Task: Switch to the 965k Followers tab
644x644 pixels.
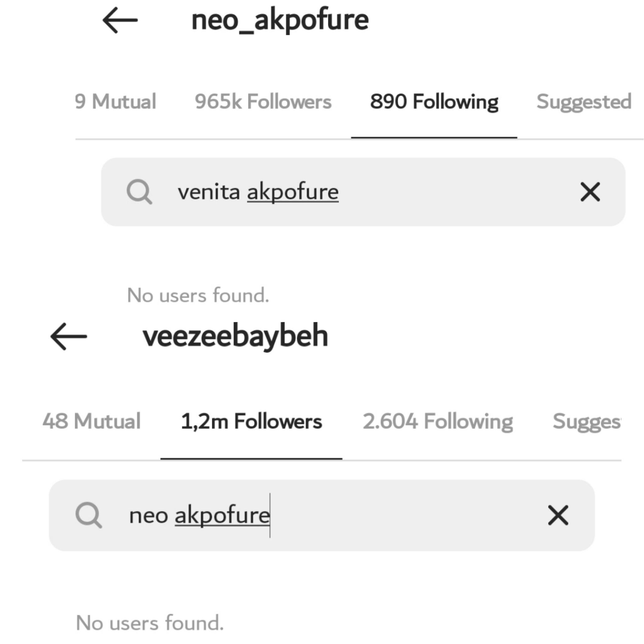Action: tap(263, 102)
